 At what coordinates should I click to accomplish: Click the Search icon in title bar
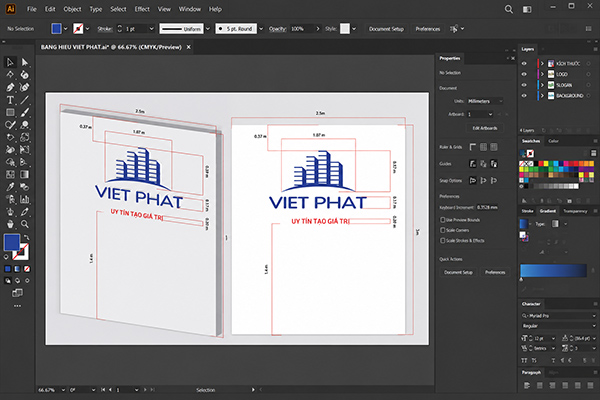coord(509,9)
